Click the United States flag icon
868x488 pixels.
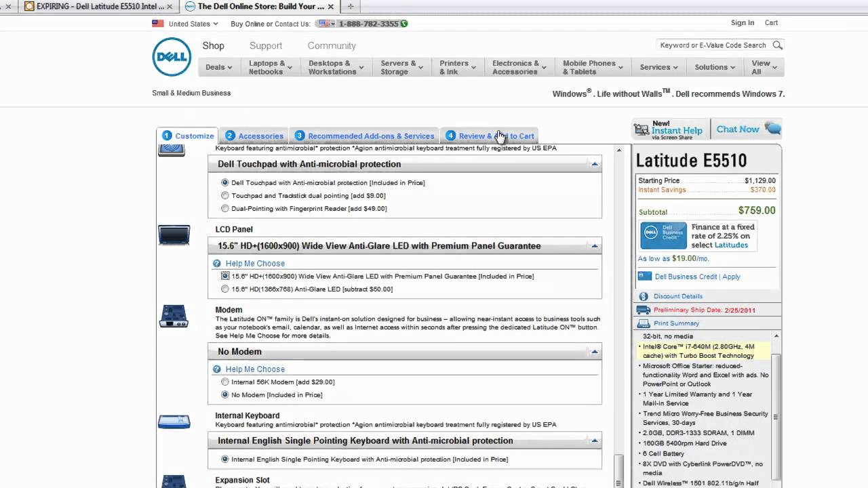click(158, 24)
